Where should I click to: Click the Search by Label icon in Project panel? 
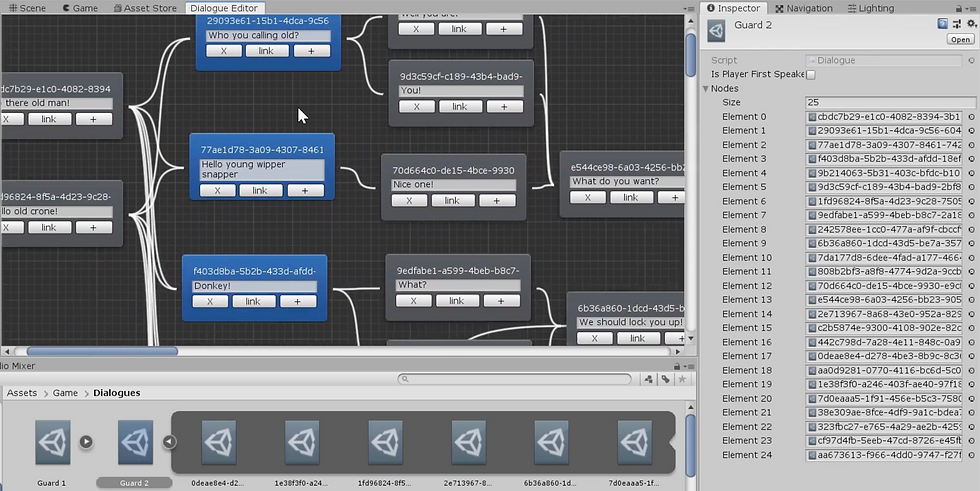click(666, 379)
